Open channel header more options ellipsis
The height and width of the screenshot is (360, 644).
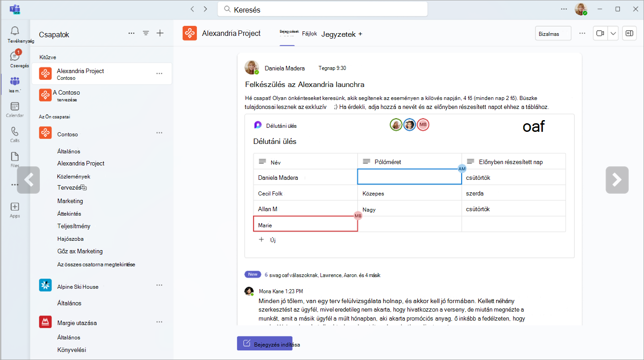tap(582, 33)
